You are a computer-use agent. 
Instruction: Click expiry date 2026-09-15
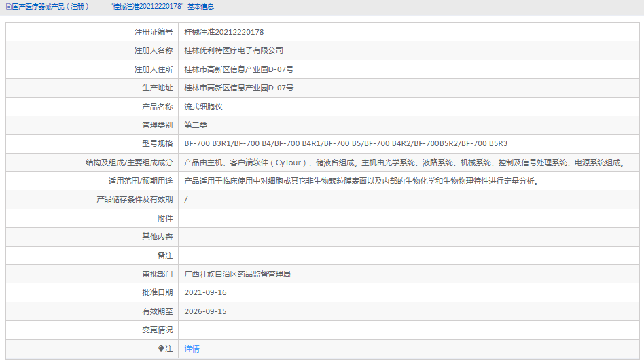[205, 311]
